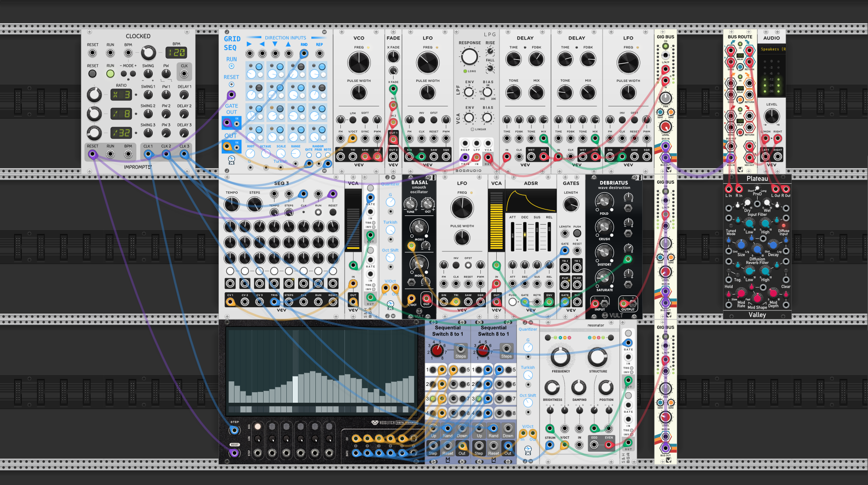Click the STRUM input jack on resonator
Screen dimensions: 868x485
(x=549, y=445)
